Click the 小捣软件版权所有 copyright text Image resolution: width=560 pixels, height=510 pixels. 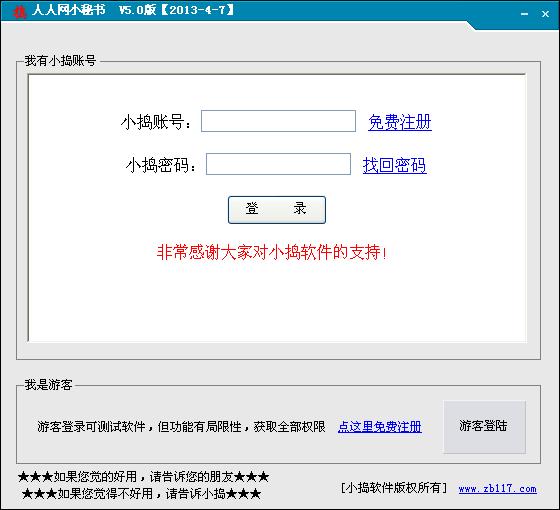(394, 488)
